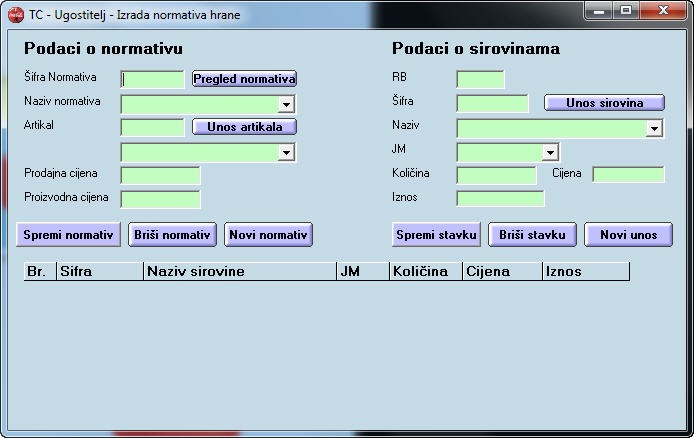Click the Iznos column header
The height and width of the screenshot is (438, 694).
pos(585,271)
